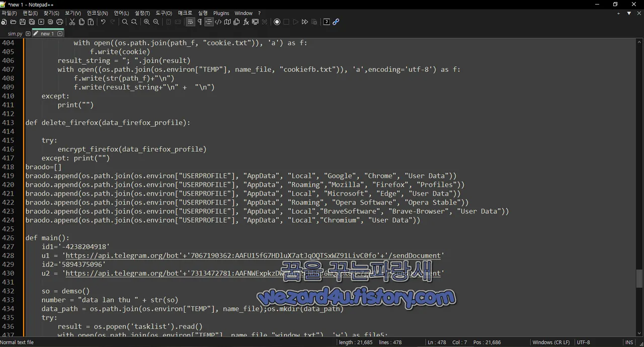
Task: Open the ? help menu
Action: [259, 13]
